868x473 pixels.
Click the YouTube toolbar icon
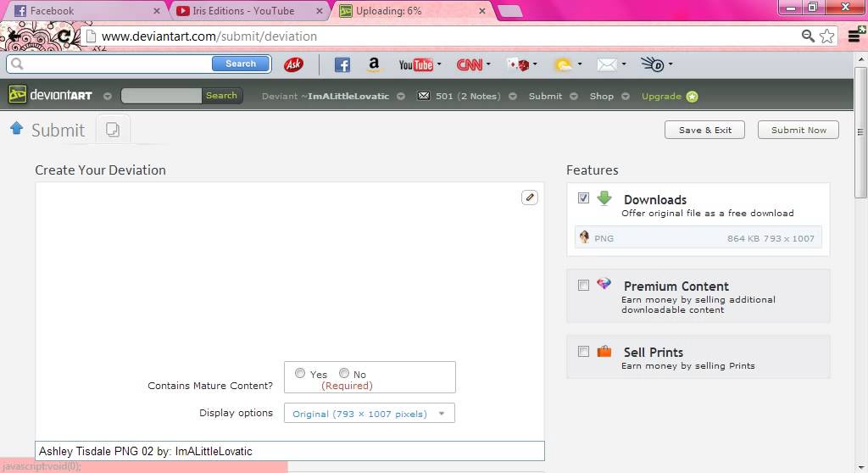[x=415, y=64]
